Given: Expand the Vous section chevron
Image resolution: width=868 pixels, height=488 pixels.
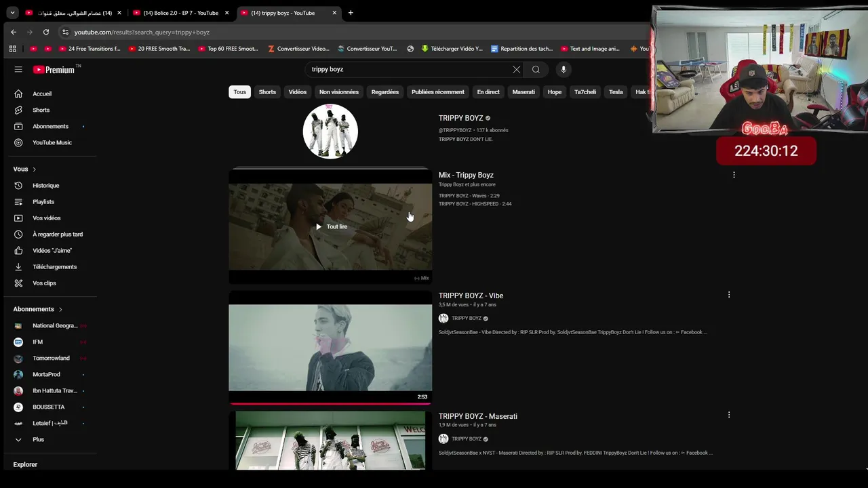Looking at the screenshot, I should [35, 169].
